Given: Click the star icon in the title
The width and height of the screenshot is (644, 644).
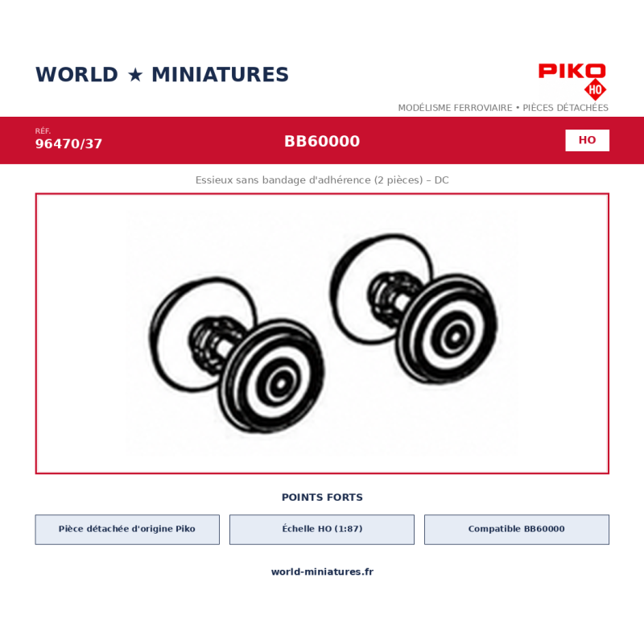Looking at the screenshot, I should tap(135, 75).
